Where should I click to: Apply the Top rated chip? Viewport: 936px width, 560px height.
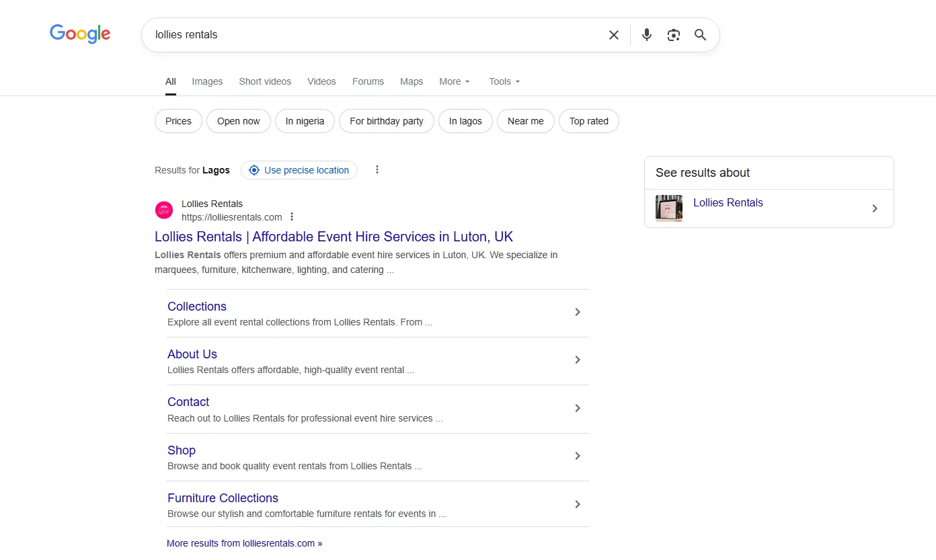tap(589, 121)
